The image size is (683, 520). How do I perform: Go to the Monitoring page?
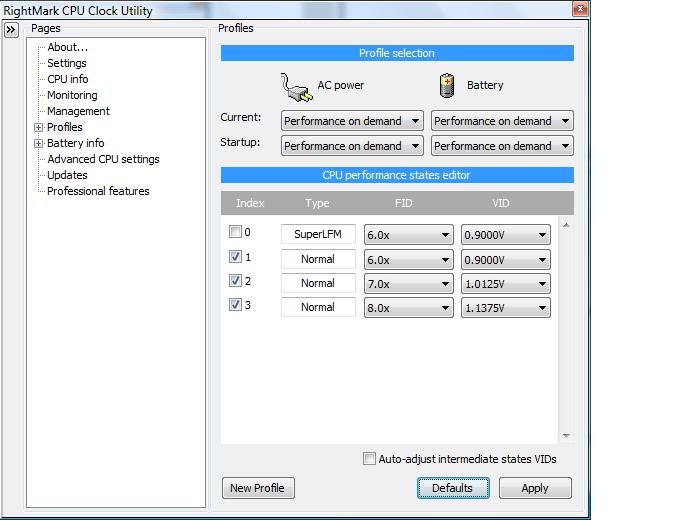pyautogui.click(x=72, y=95)
